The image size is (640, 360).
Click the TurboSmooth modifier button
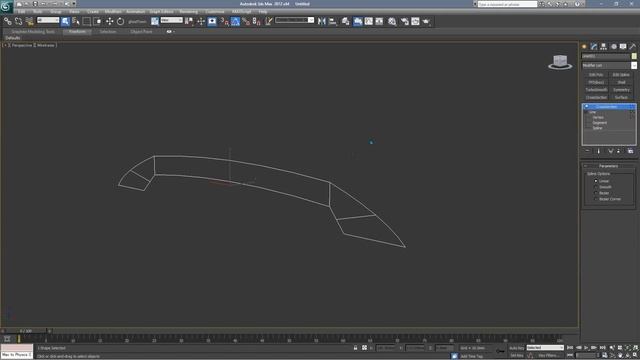[596, 90]
